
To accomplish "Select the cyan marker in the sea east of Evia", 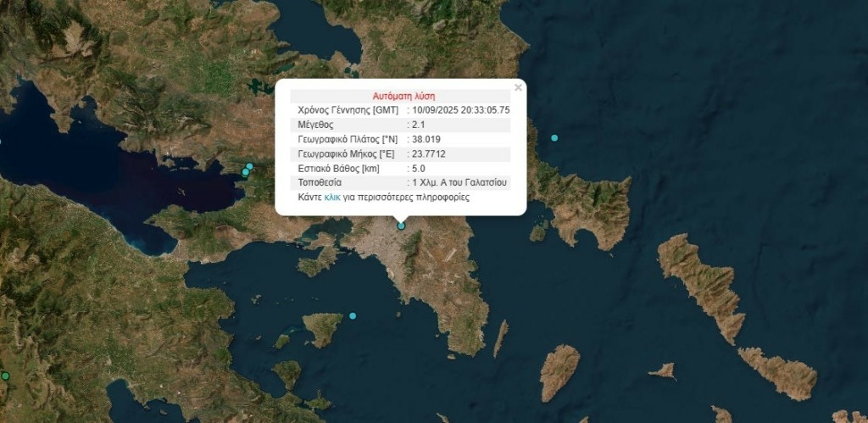I will pos(554,137).
